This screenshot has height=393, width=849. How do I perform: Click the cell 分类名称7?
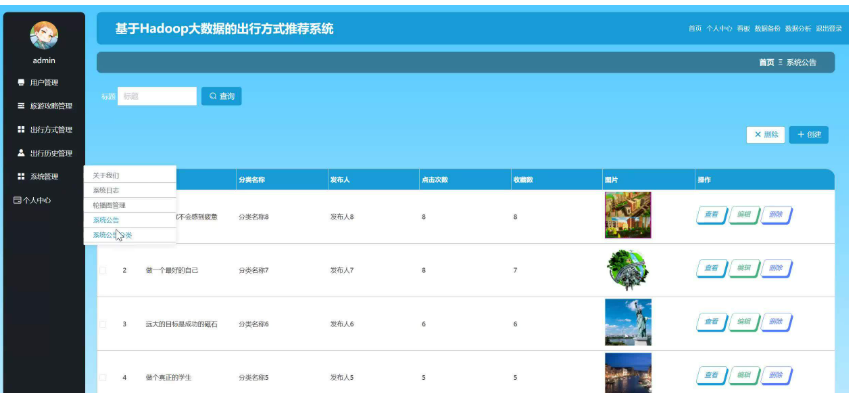pyautogui.click(x=253, y=270)
